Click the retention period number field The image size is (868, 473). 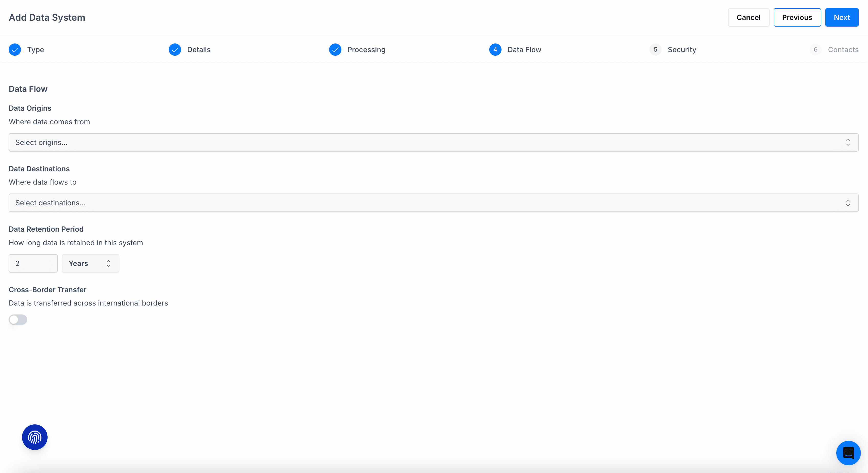pos(33,263)
